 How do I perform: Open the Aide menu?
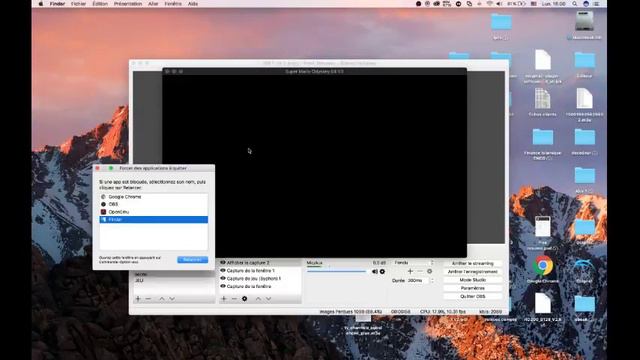pyautogui.click(x=193, y=4)
